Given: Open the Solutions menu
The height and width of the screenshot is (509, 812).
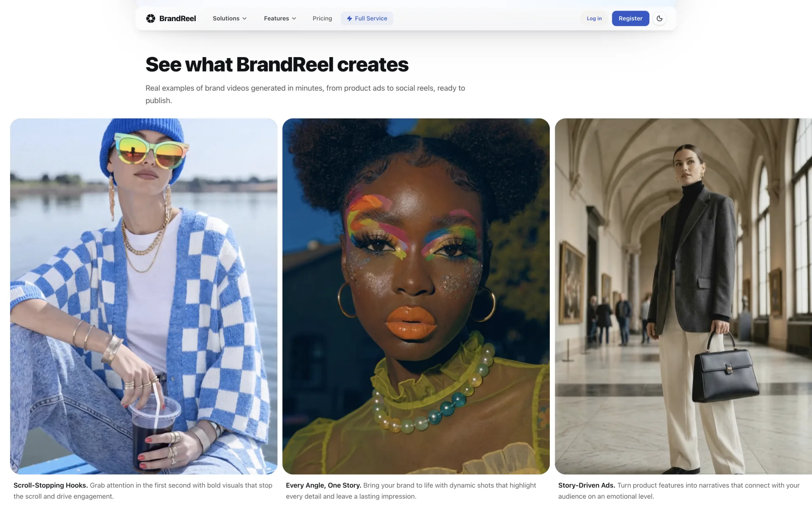Looking at the screenshot, I should point(226,19).
